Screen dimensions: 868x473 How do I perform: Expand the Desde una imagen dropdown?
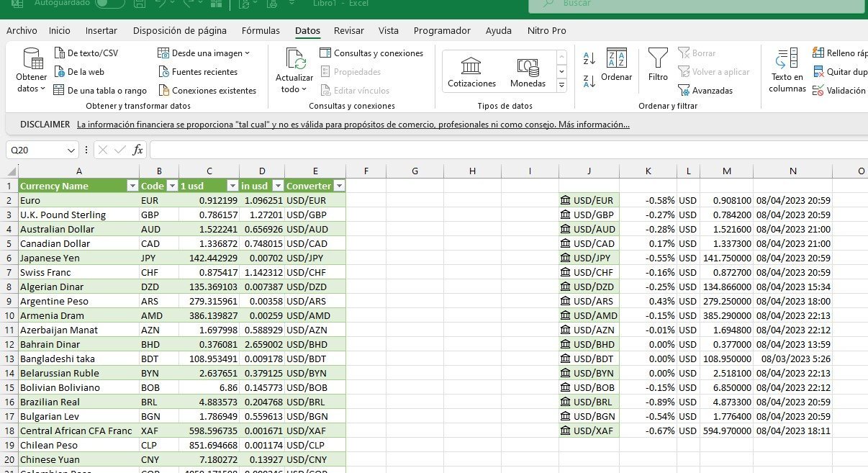pyautogui.click(x=248, y=53)
